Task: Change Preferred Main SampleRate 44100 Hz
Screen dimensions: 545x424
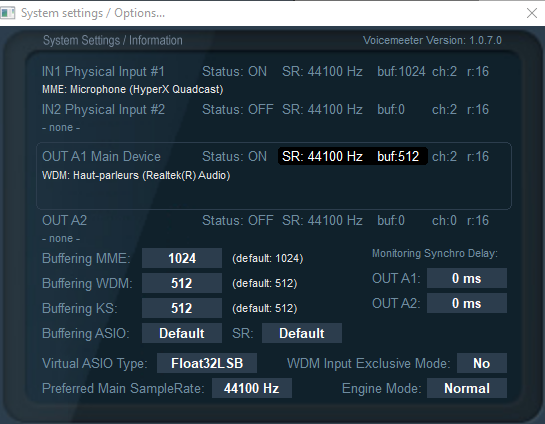Action: tap(252, 388)
